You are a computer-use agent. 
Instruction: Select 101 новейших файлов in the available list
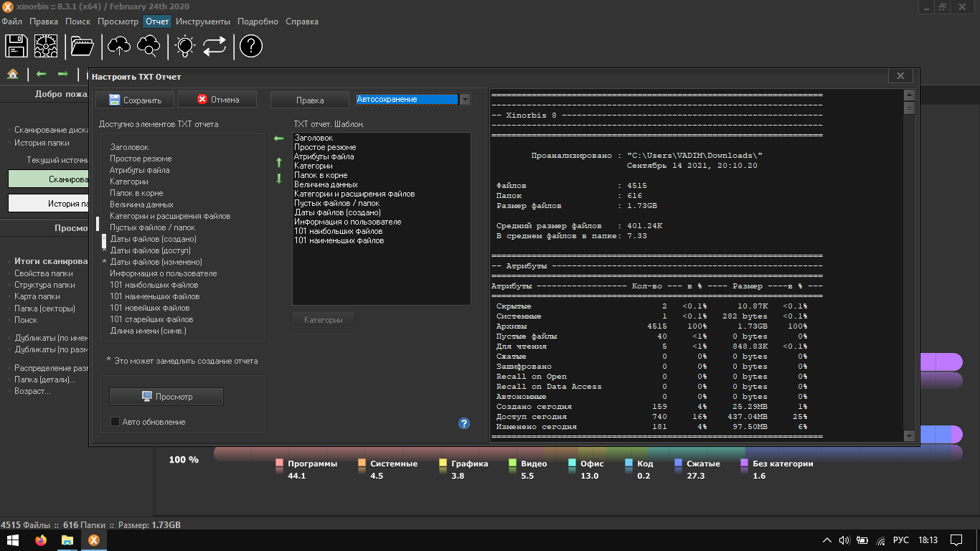click(150, 308)
